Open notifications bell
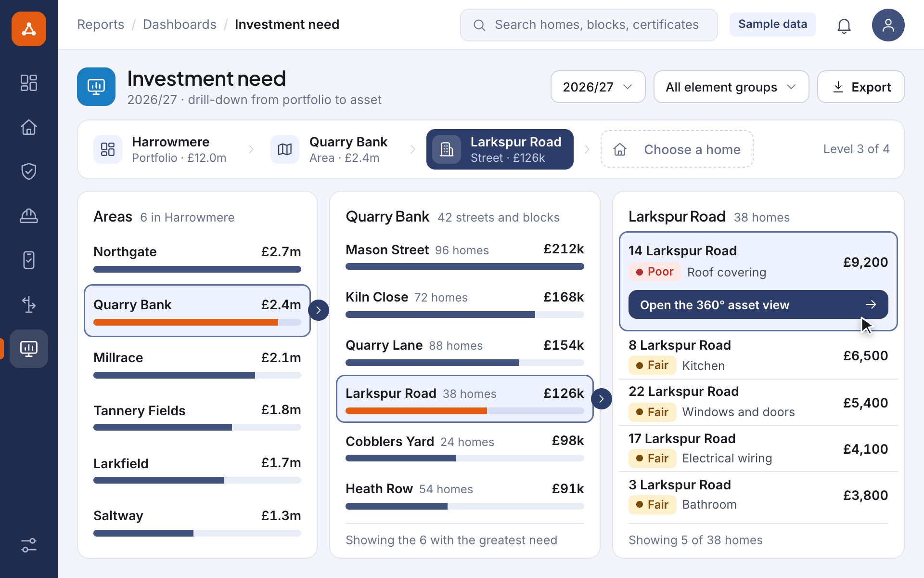This screenshot has width=924, height=578. 844,25
